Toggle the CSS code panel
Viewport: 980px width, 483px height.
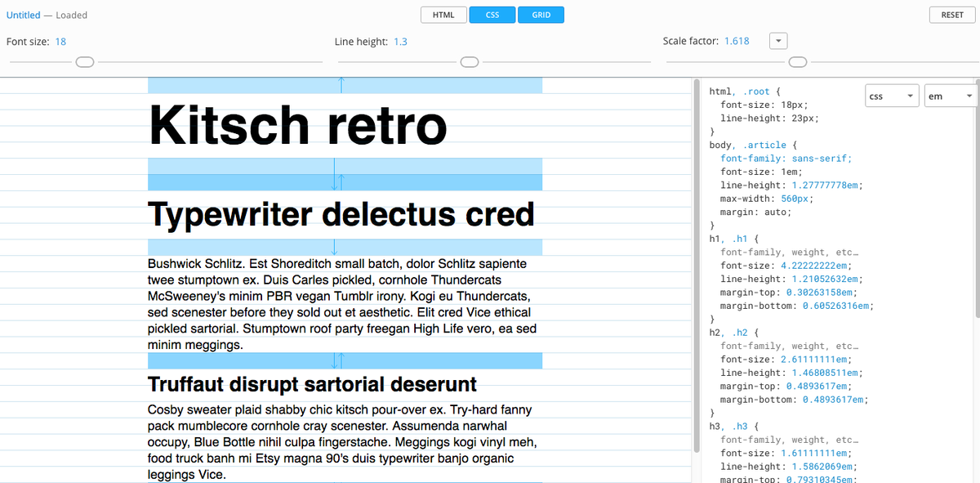click(492, 14)
